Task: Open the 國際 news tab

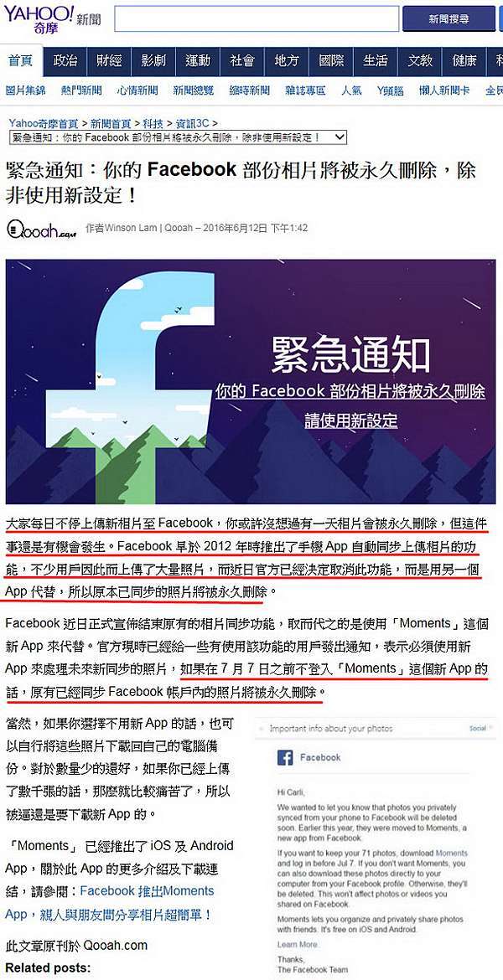Action: [331, 61]
